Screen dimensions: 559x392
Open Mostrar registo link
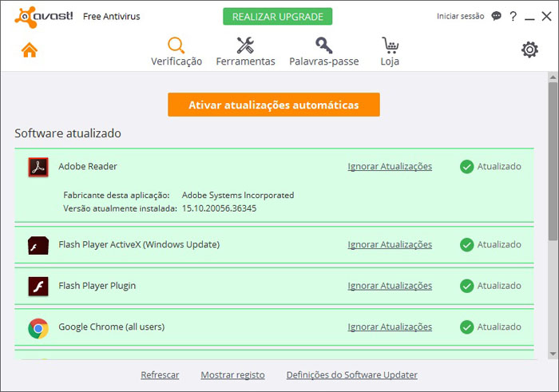tap(232, 375)
